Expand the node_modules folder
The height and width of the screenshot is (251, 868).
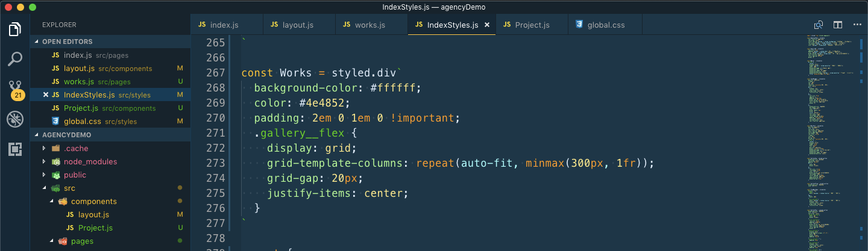pos(43,161)
